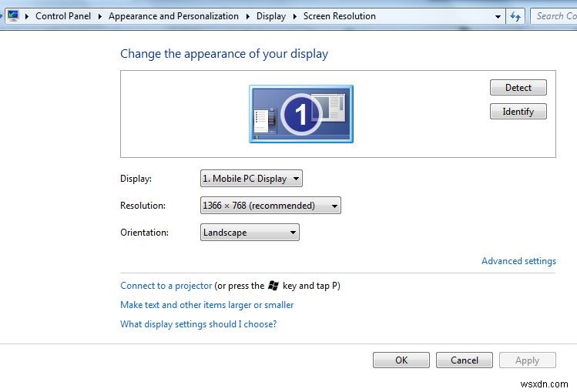Open the Display dropdown showing Mobile PC Display
Image resolution: width=577 pixels, height=392 pixels.
tap(251, 179)
